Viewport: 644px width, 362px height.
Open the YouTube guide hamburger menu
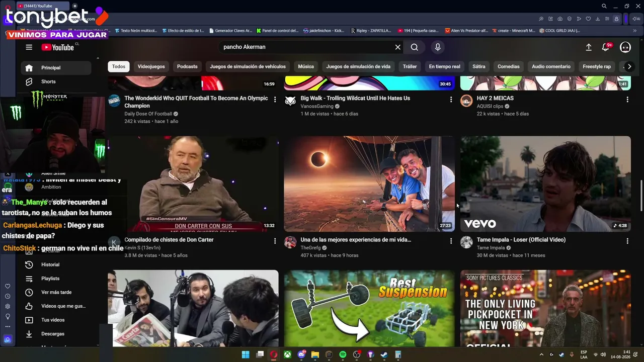coord(29,47)
